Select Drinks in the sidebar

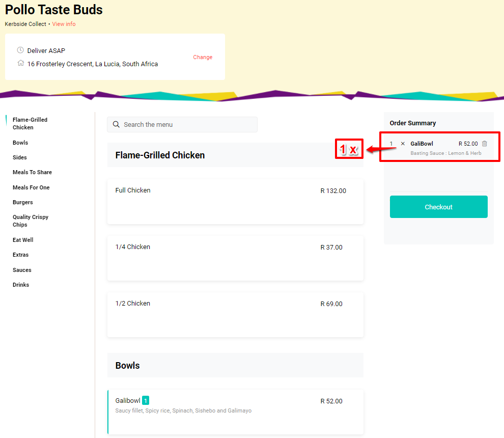(21, 285)
